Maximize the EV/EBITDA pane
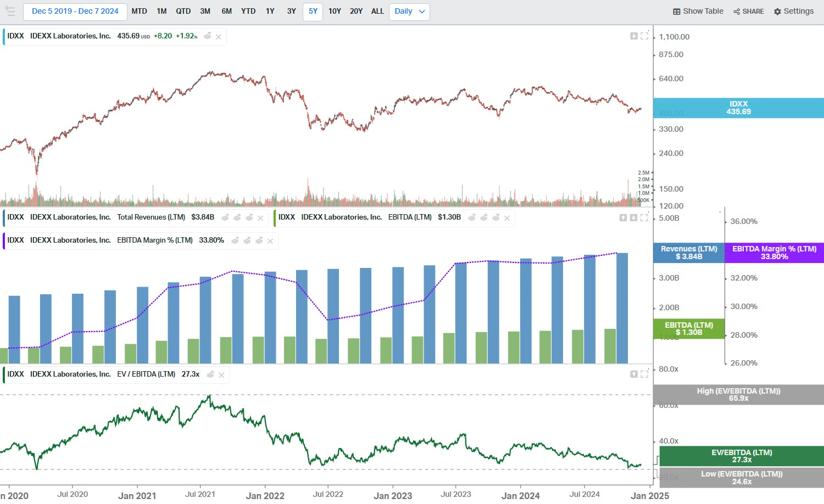Viewport: 824px width, 504px height. point(644,374)
